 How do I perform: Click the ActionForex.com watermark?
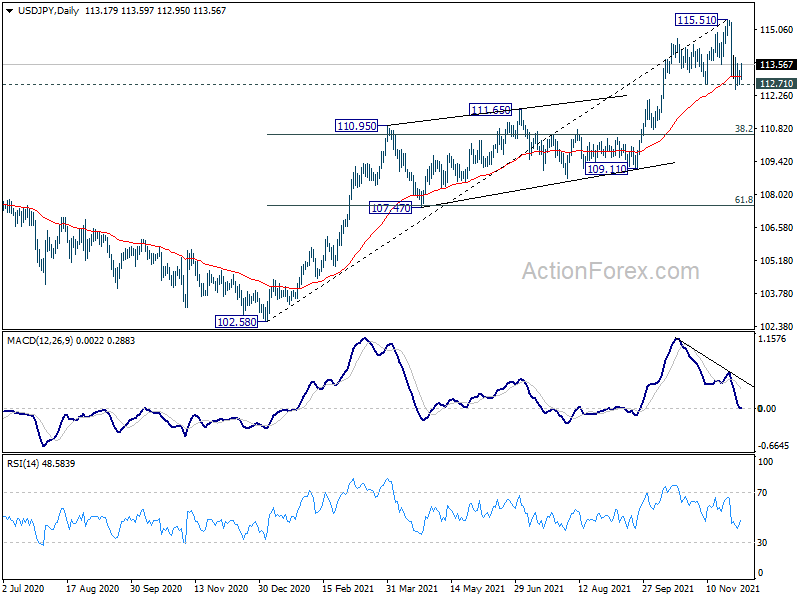(x=610, y=271)
